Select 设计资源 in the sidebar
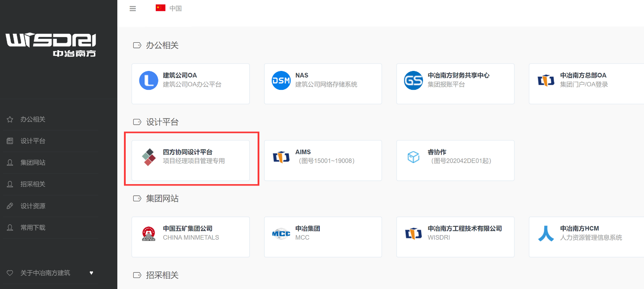This screenshot has height=289, width=644. [33, 206]
